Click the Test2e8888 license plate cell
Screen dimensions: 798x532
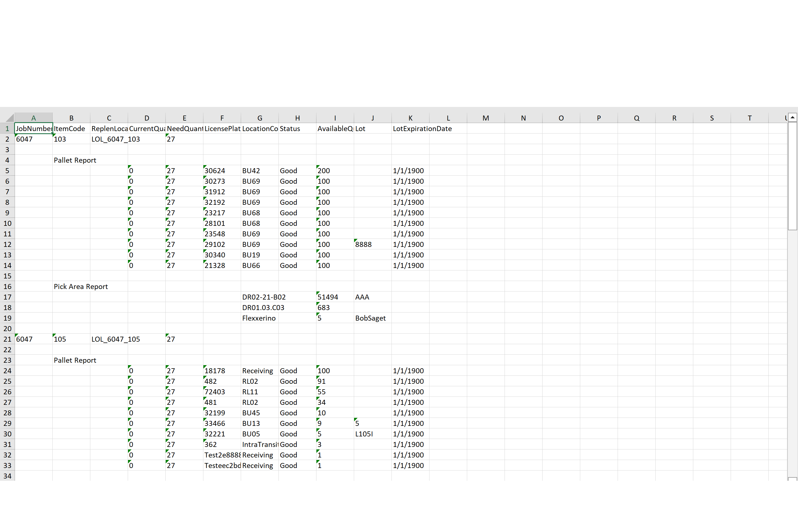pyautogui.click(x=222, y=455)
